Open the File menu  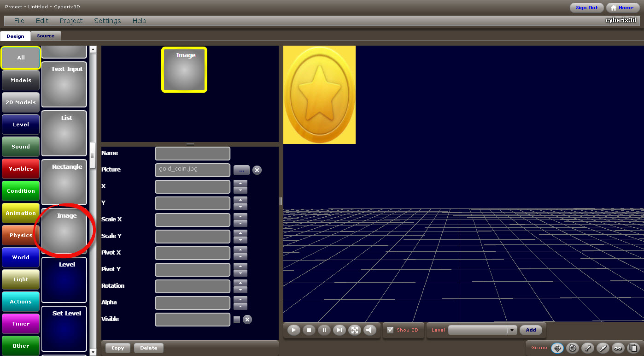(x=19, y=21)
